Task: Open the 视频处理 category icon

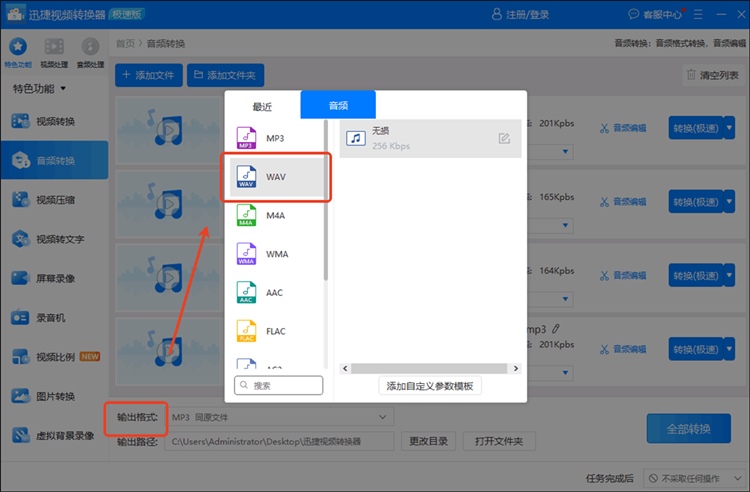Action: pos(54,52)
